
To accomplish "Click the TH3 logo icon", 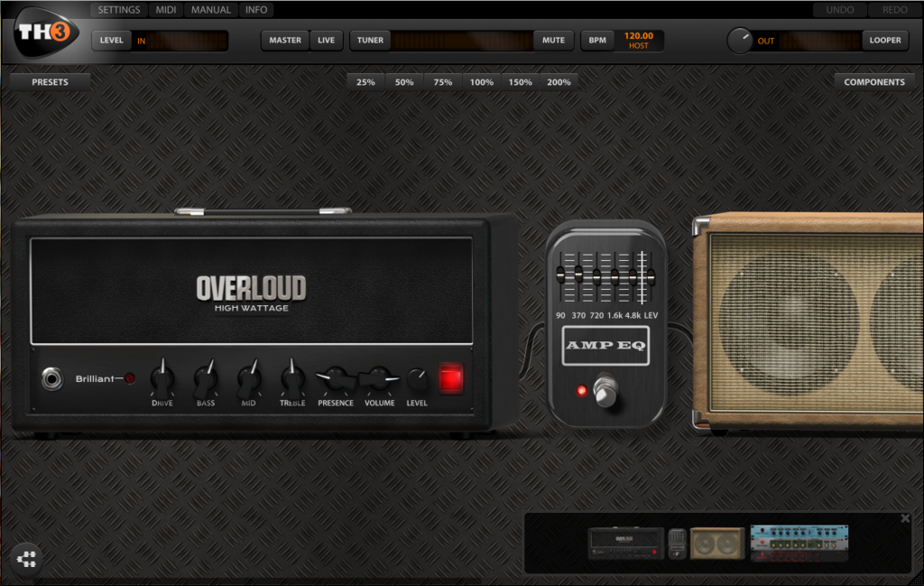I will 46,33.
